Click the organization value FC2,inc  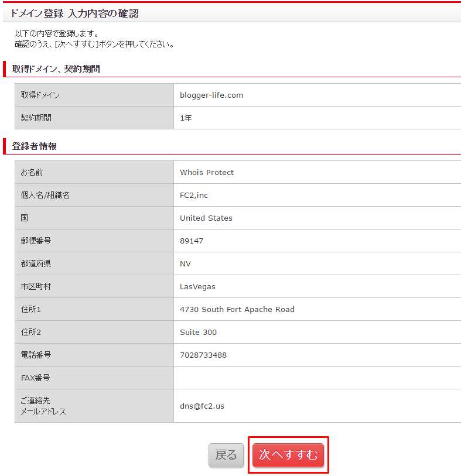point(194,195)
